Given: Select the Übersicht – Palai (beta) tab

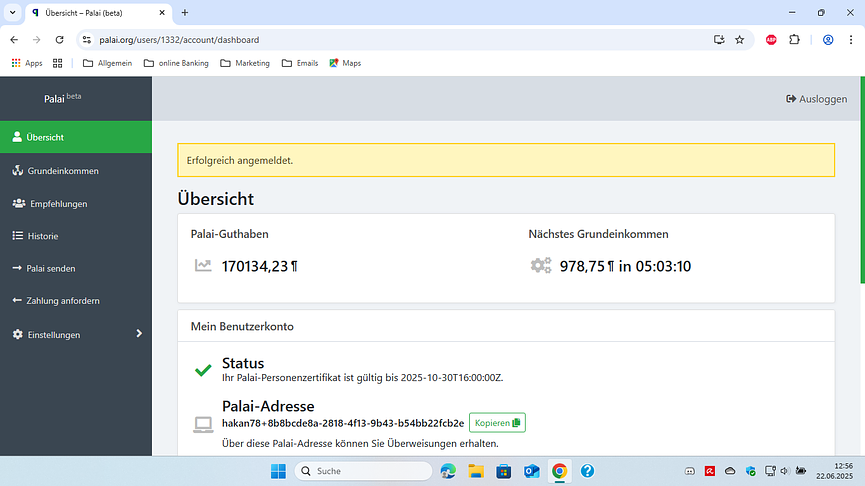Looking at the screenshot, I should pos(98,13).
